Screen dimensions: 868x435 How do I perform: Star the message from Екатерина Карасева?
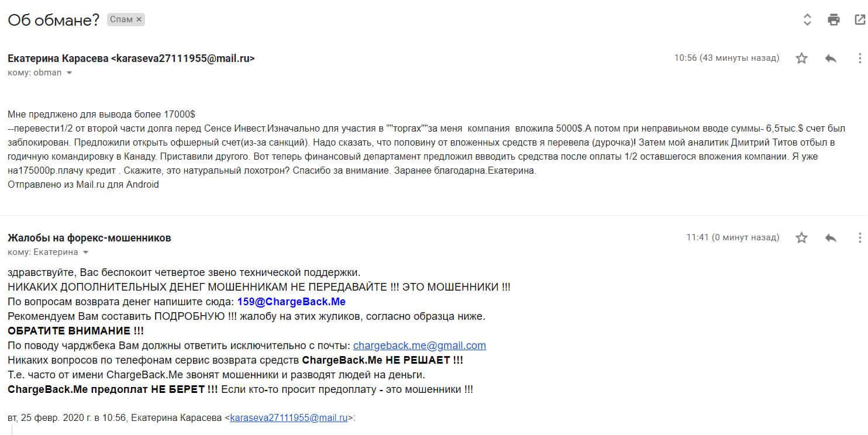802,58
